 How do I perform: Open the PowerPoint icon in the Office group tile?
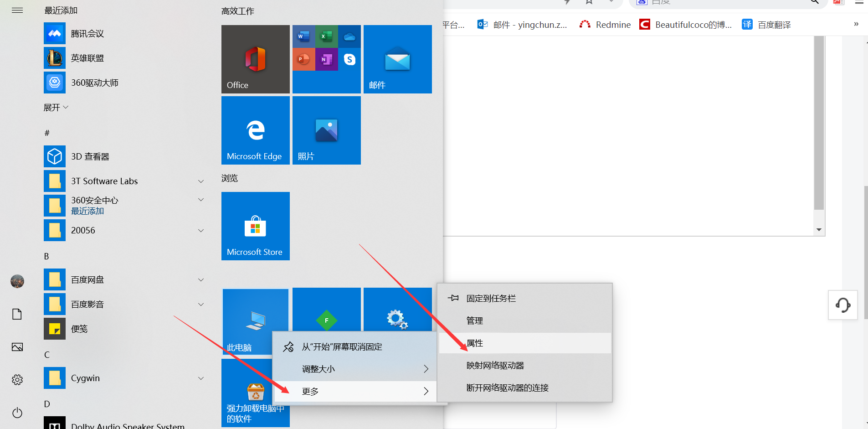(304, 59)
